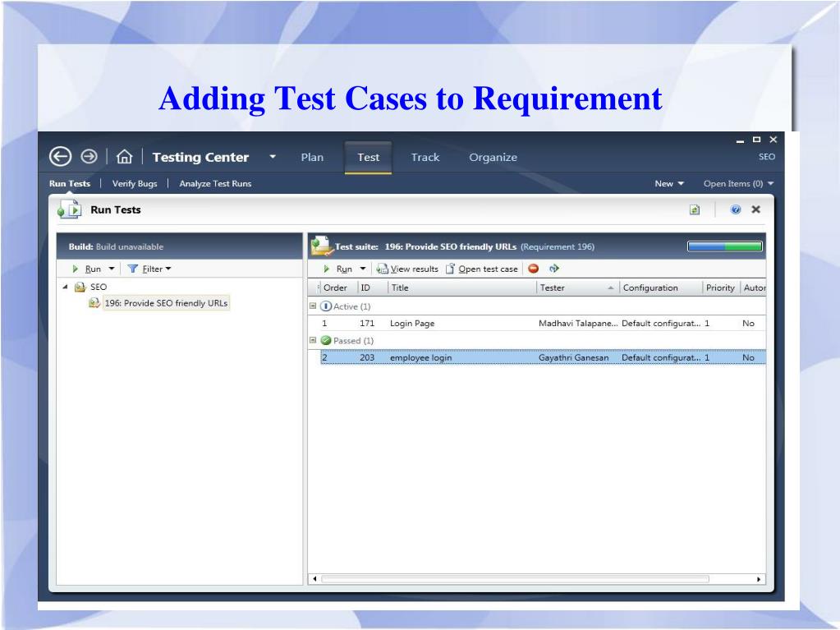Image resolution: width=840 pixels, height=630 pixels.
Task: Sort by the Priority column header
Action: tap(721, 287)
